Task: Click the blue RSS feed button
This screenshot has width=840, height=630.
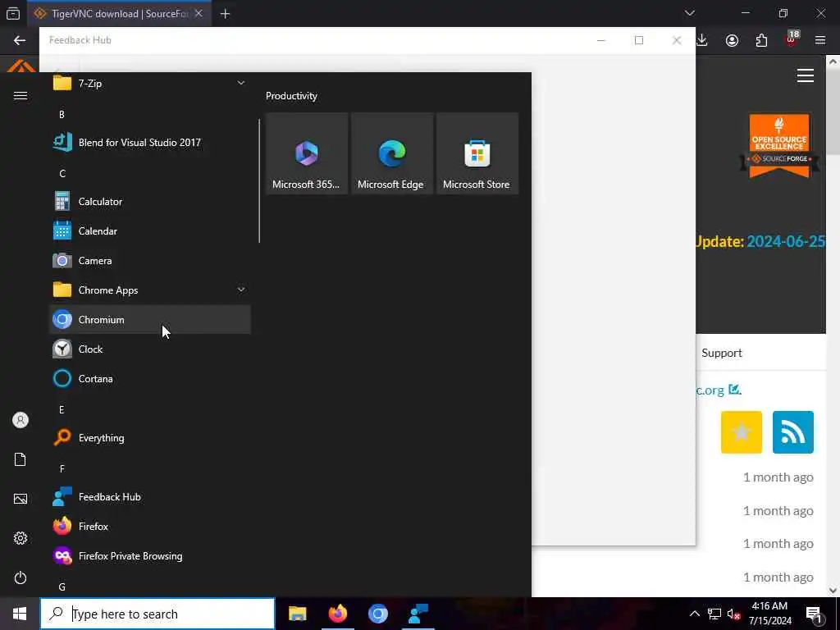Action: (793, 432)
